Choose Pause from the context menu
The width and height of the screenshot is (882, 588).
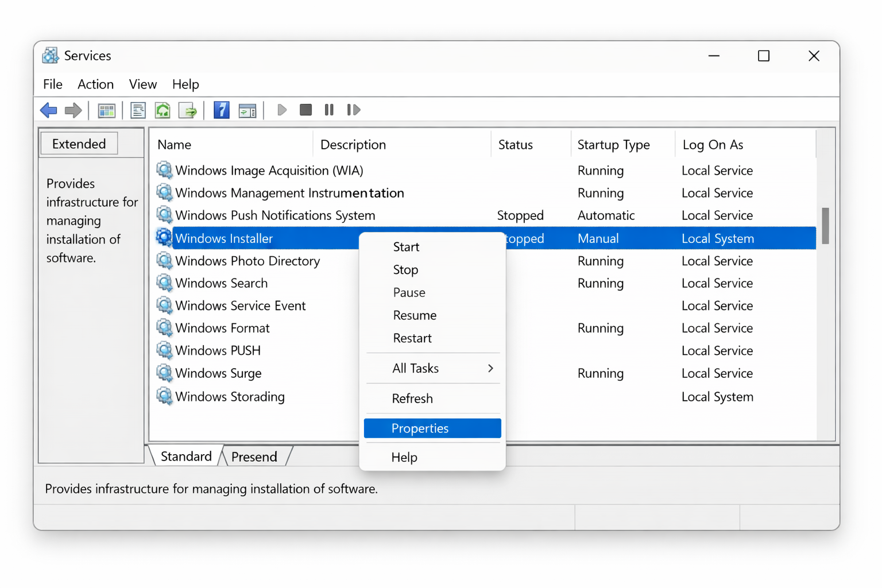pyautogui.click(x=432, y=293)
